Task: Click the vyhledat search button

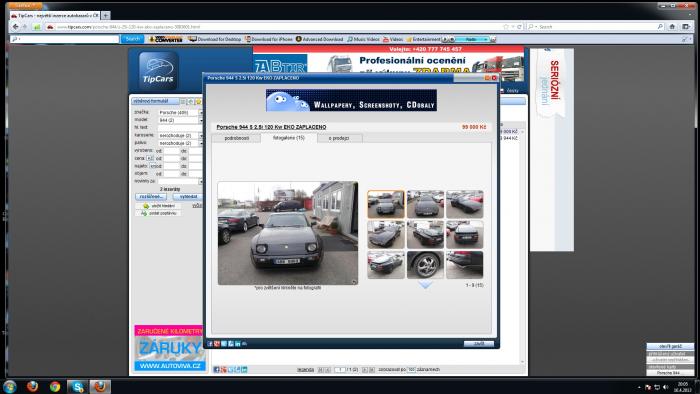Action: [x=188, y=197]
